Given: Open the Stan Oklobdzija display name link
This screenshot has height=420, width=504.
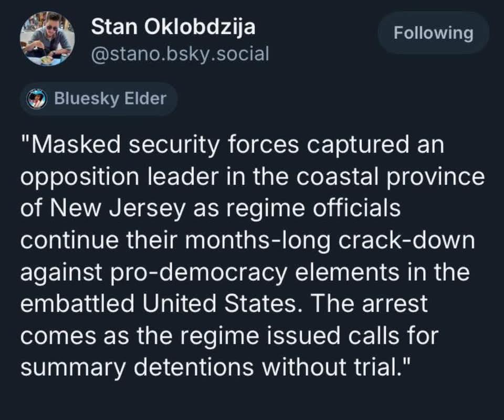Looking at the screenshot, I should pyautogui.click(x=173, y=27).
